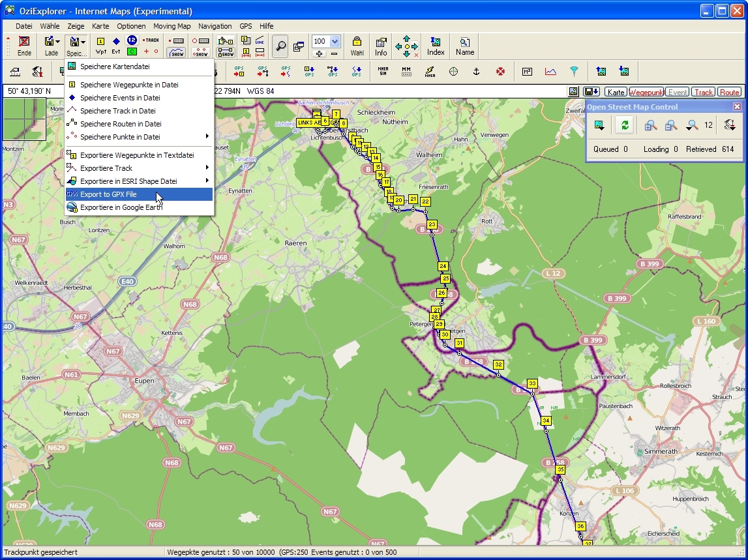Toggle the track SHOW button
Image resolution: width=748 pixels, height=560 pixels.
coord(177,52)
